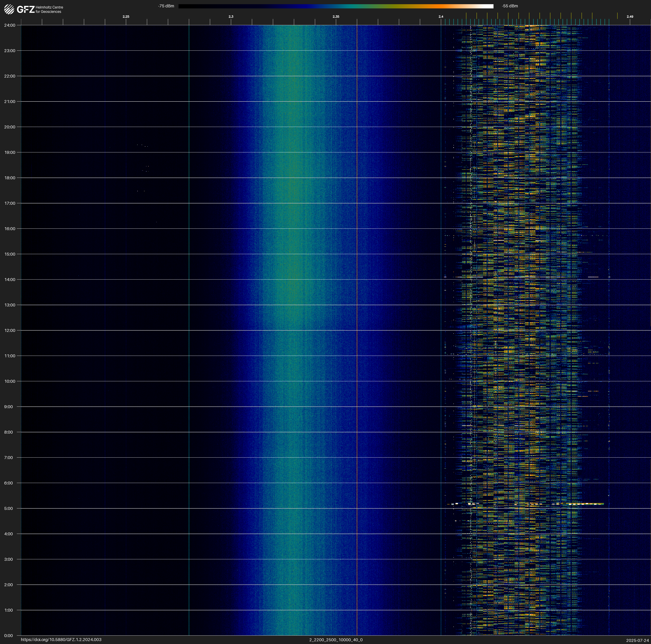Click the -55 dBm scale label
651x644 pixels.
click(x=509, y=6)
